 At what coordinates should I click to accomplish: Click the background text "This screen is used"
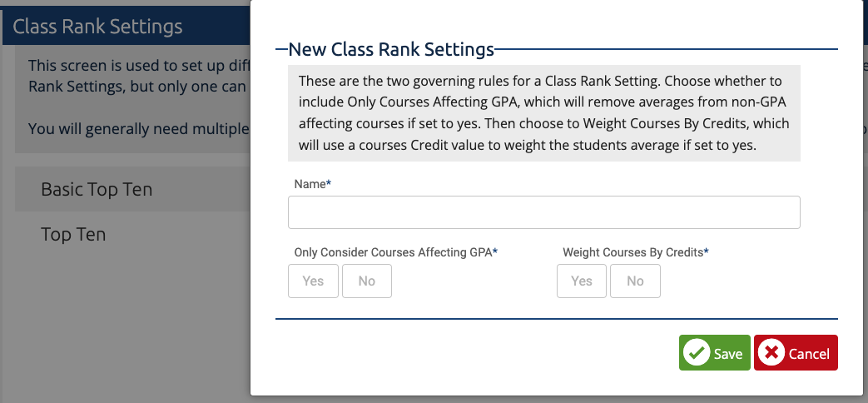(x=103, y=65)
